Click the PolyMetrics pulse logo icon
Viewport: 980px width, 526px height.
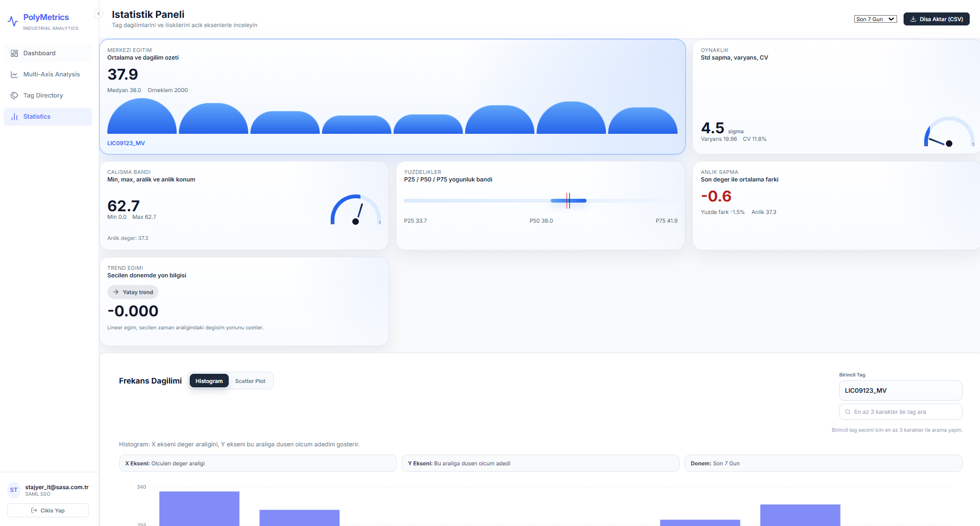coord(12,22)
